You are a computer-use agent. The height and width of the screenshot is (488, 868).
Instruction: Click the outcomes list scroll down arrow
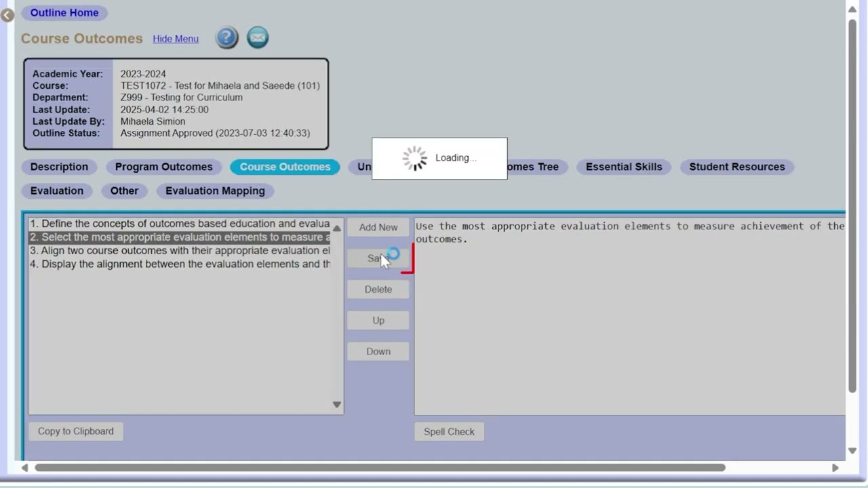[336, 405]
